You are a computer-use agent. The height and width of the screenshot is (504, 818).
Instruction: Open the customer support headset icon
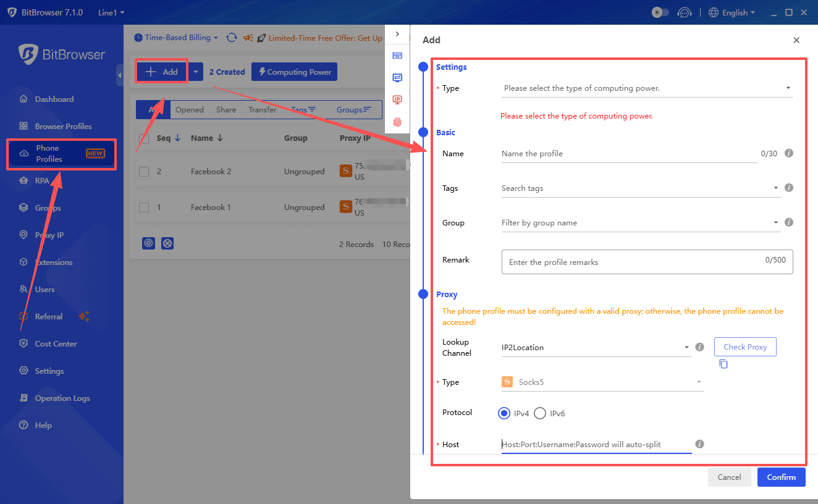pos(684,12)
